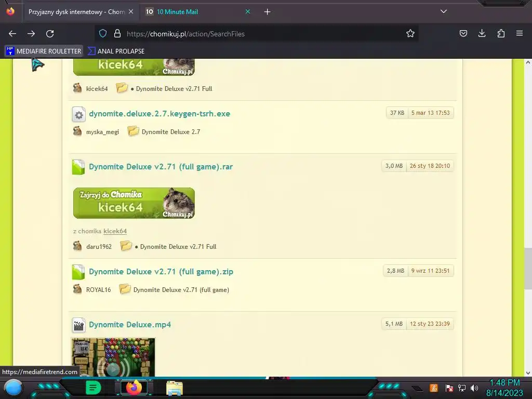Open the Dynomite Deluxe.mp4 file link
Screen dimensions: 532x399
pyautogui.click(x=130, y=325)
